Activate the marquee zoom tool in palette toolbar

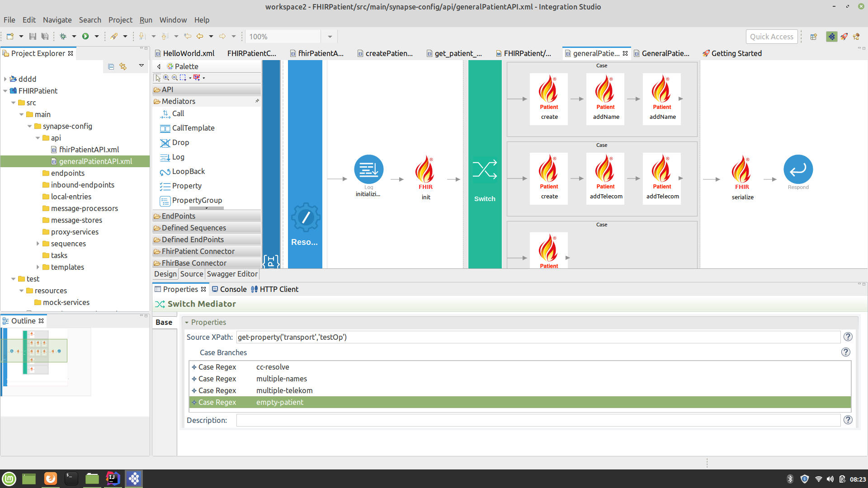click(x=183, y=77)
